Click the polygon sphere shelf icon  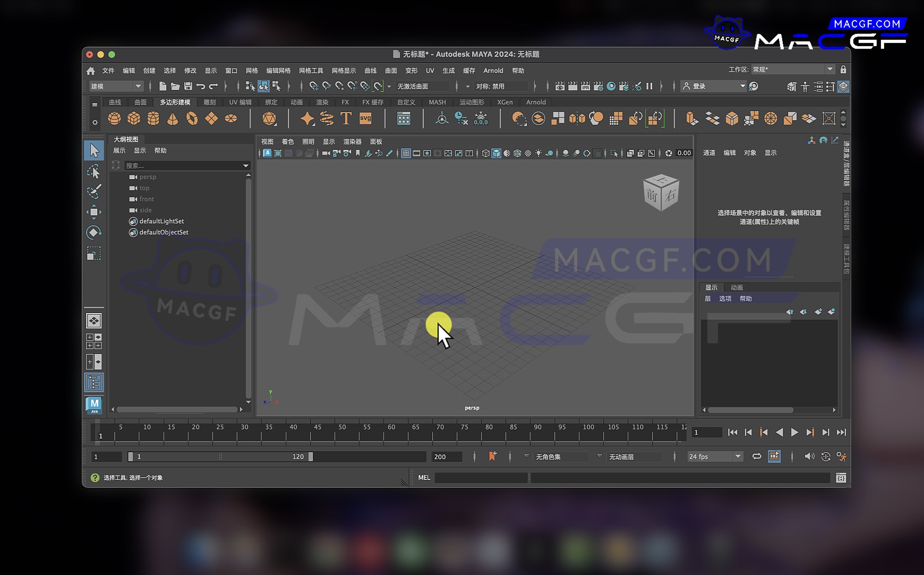(x=114, y=119)
